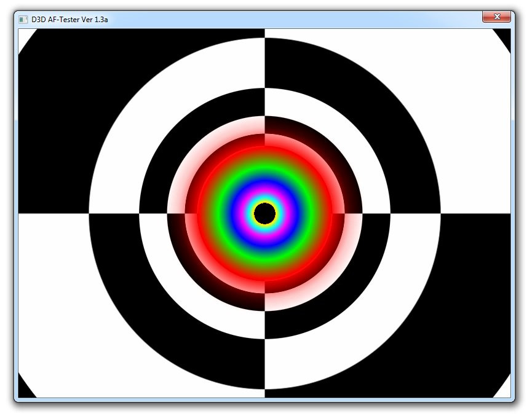Close the D3D AF-Tester window
Image resolution: width=532 pixels, height=416 pixels.
pos(497,17)
